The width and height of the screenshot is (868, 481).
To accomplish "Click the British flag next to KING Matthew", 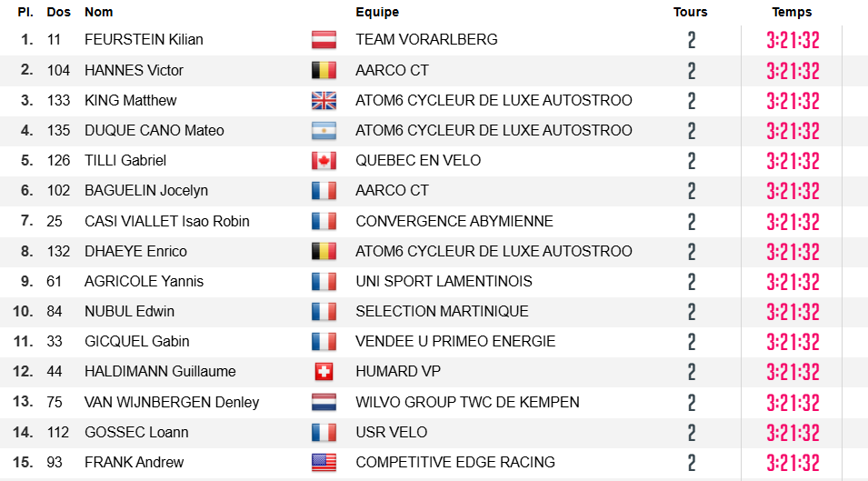I will [x=324, y=101].
